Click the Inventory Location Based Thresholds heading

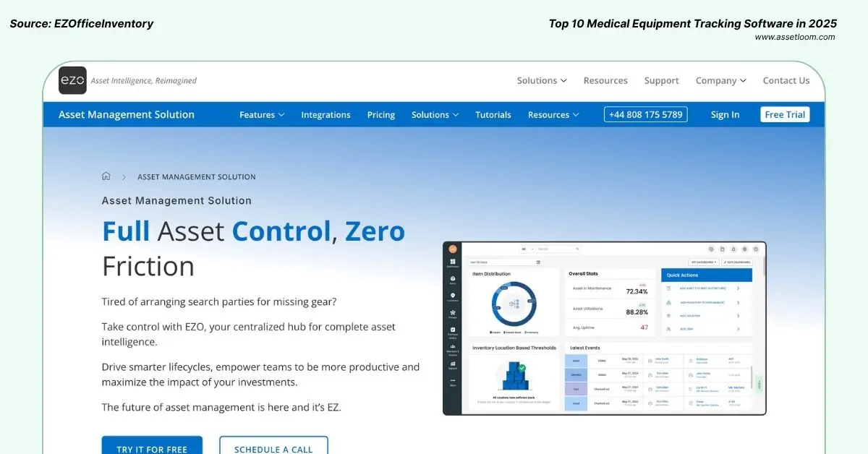(514, 348)
